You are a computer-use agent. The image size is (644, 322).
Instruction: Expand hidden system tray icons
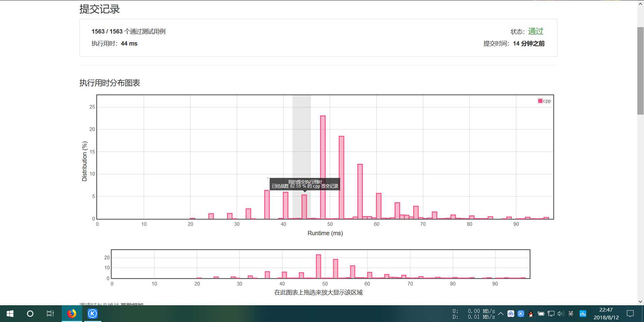[501, 314]
